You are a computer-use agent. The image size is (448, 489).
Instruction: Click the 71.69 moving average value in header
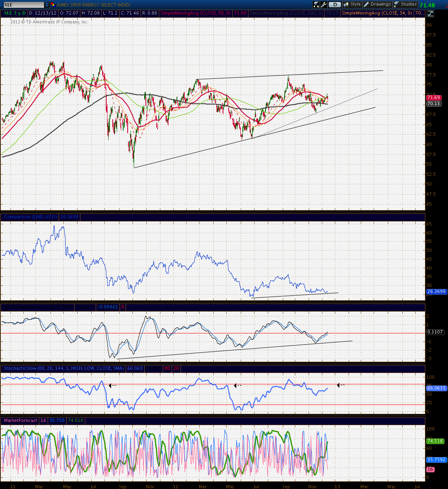click(240, 13)
